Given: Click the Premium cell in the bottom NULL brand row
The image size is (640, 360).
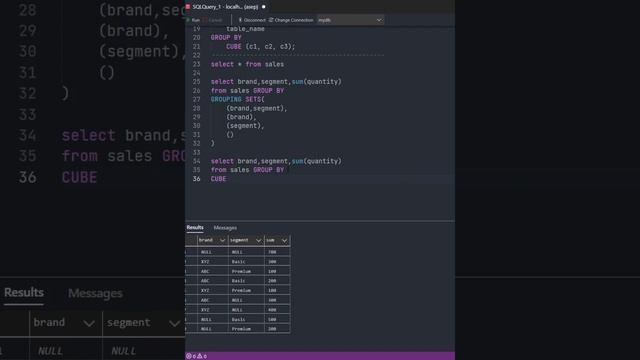Looking at the screenshot, I should [246, 329].
